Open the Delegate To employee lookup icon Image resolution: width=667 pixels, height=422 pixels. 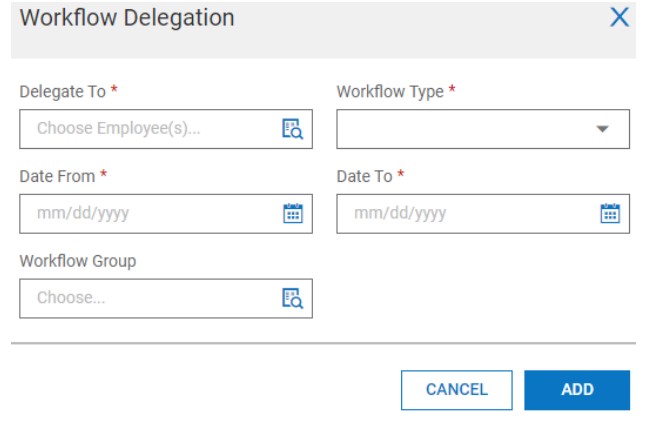point(292,129)
